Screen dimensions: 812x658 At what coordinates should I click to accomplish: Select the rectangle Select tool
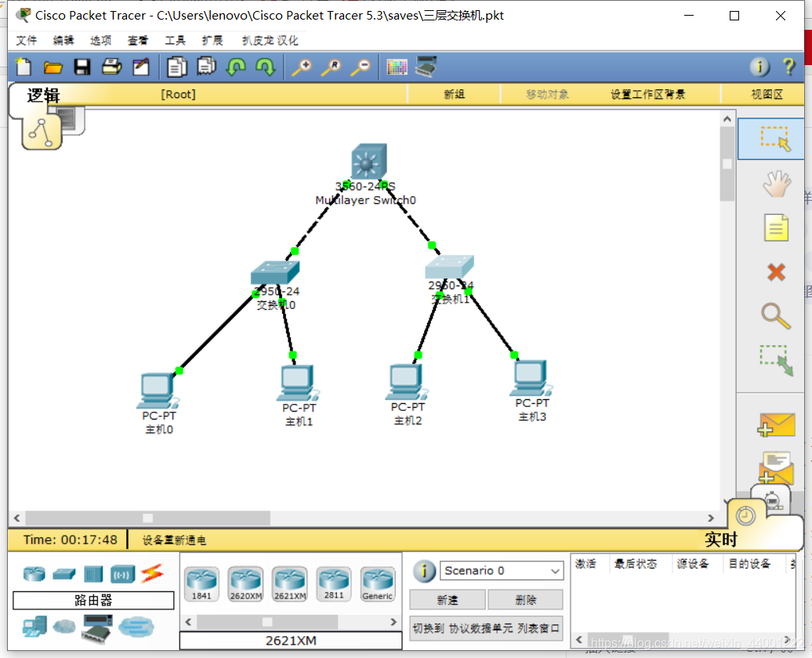[x=774, y=139]
